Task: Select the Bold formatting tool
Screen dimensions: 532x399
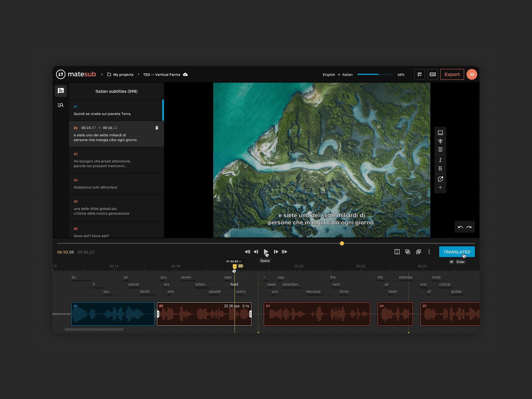Action: [440, 168]
